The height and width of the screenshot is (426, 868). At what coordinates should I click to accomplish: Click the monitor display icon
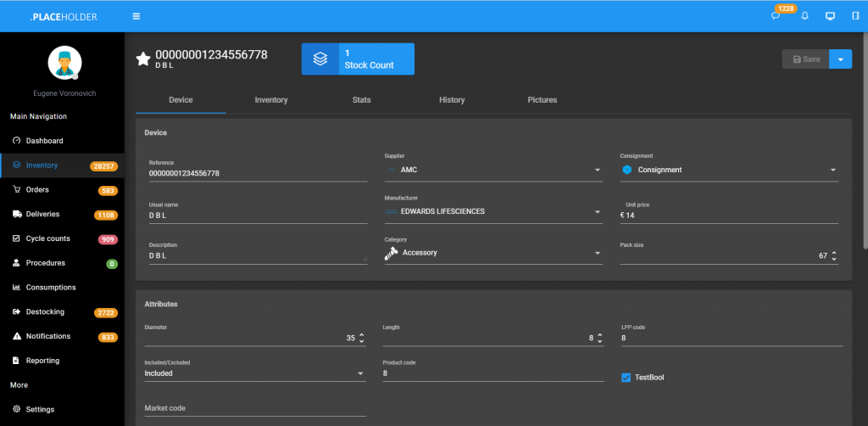pos(830,16)
